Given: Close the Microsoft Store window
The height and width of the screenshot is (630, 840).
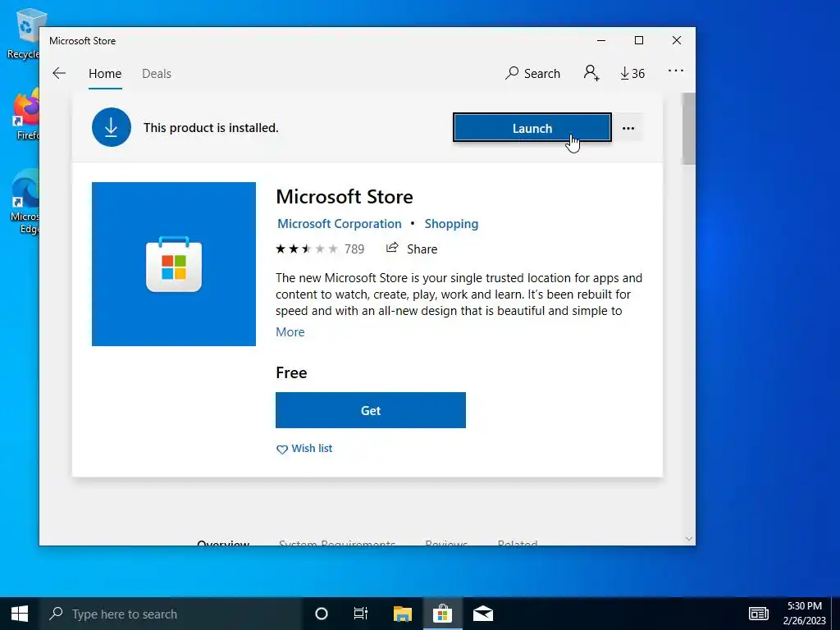Looking at the screenshot, I should pyautogui.click(x=677, y=41).
